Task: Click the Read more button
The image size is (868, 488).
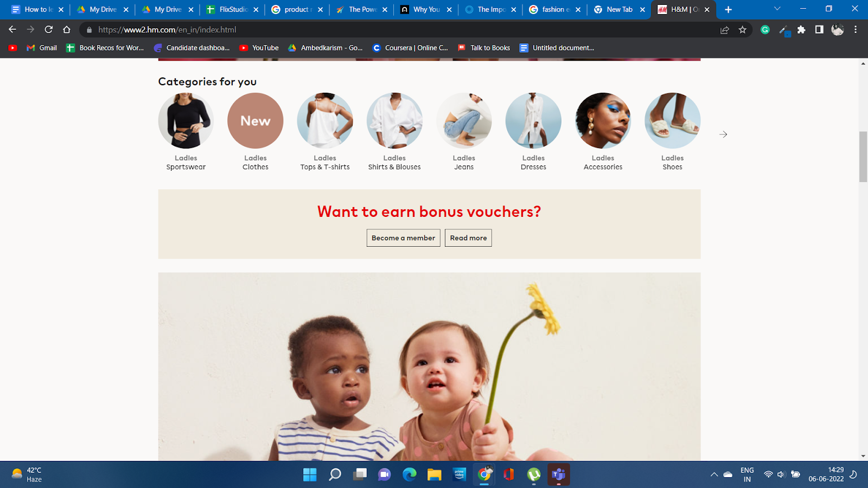Action: point(468,238)
